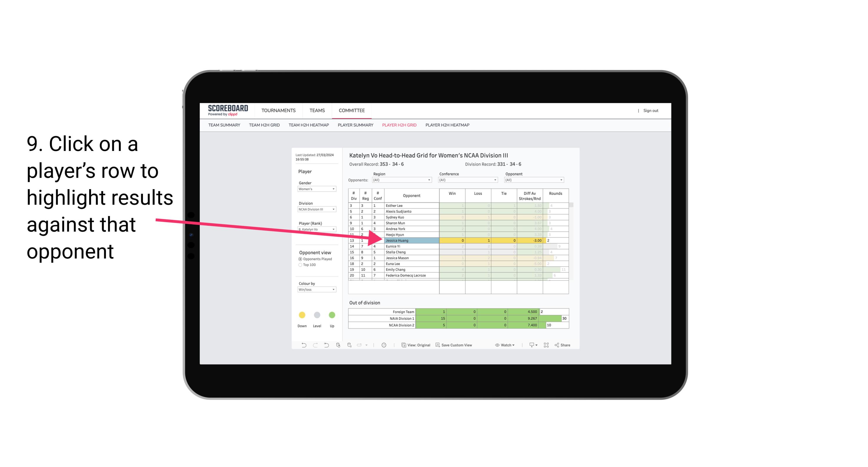This screenshot has width=868, height=467.
Task: Switch to Player H2H Heatmap tab
Action: tap(448, 125)
